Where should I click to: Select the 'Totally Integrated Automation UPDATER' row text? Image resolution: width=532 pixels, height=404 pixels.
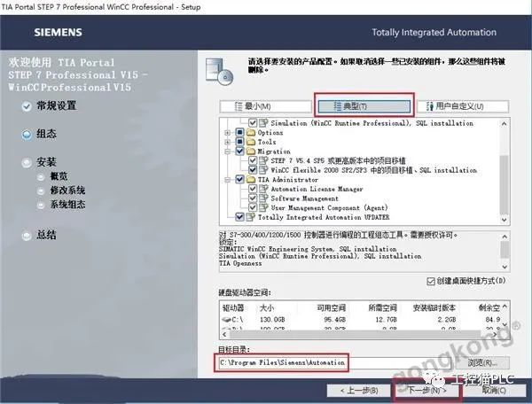324,217
